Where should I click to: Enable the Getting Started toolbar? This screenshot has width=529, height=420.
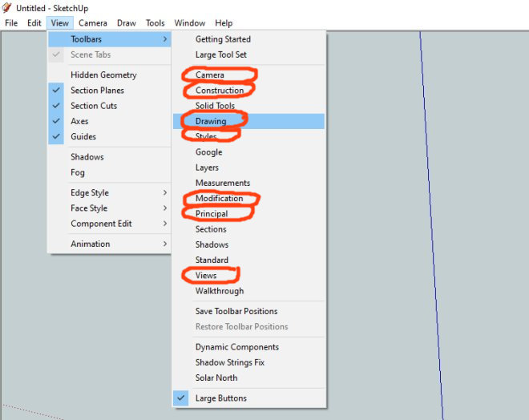pos(249,39)
